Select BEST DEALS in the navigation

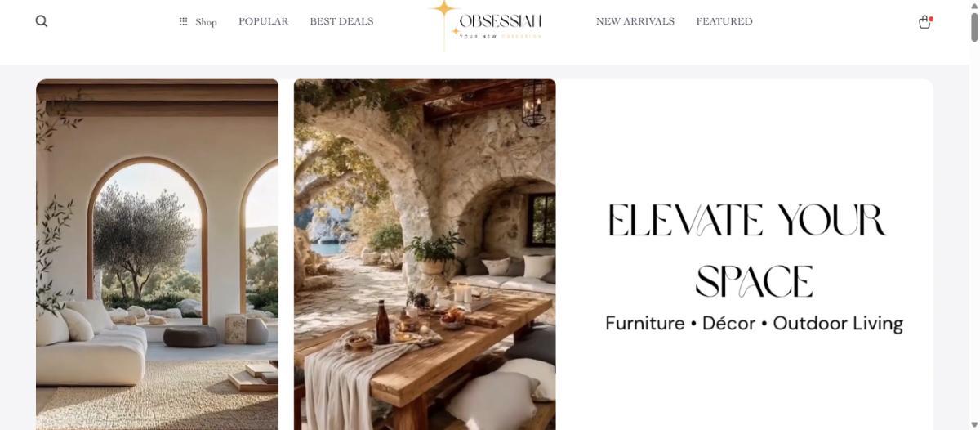coord(341,21)
